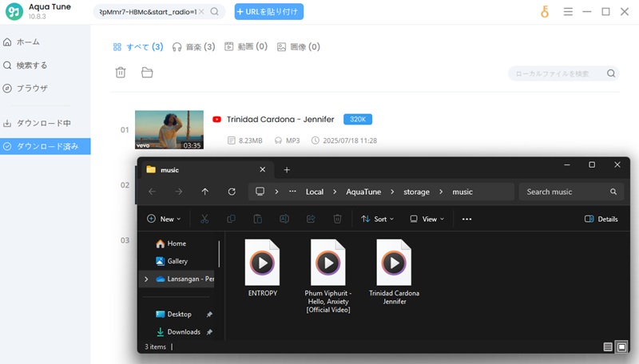Click music in breadcrumb path

(462, 192)
